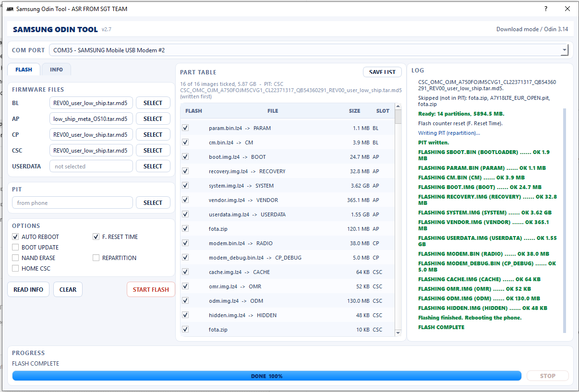Click the SIZE column header
579x392 pixels.
click(x=354, y=111)
